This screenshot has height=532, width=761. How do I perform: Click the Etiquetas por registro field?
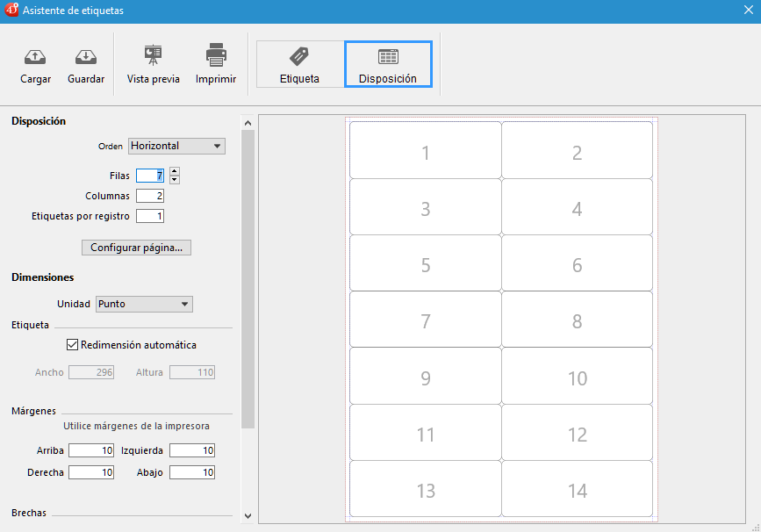click(149, 216)
